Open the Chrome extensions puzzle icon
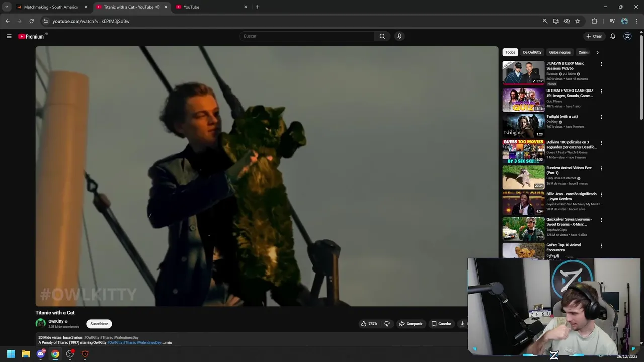Viewport: 644px width, 362px height. (595, 21)
